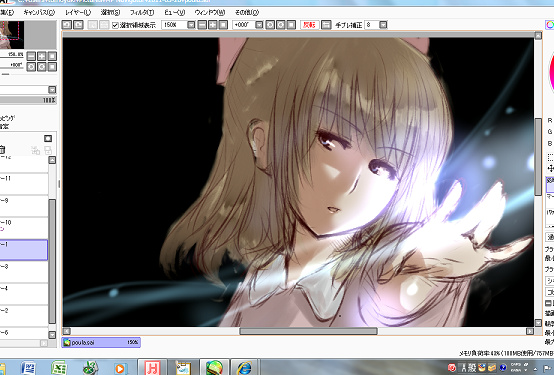The width and height of the screenshot is (554, 375).
Task: Click the first undo icon in the toolbar
Action: (x=67, y=25)
